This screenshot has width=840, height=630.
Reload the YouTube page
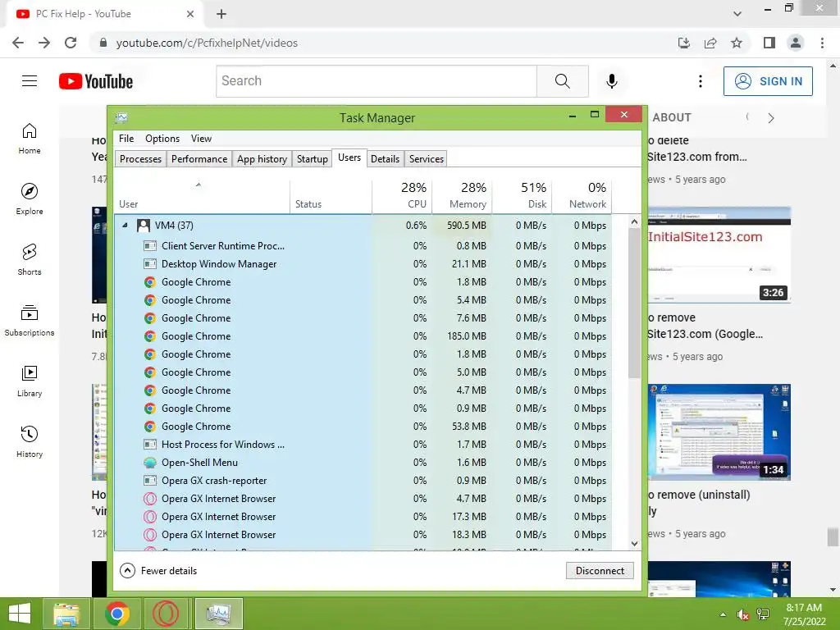pyautogui.click(x=71, y=43)
